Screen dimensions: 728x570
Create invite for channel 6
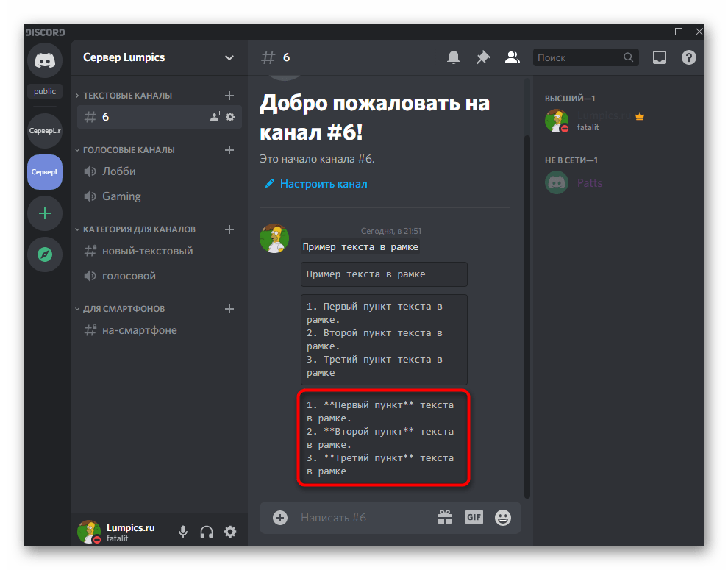coord(215,117)
